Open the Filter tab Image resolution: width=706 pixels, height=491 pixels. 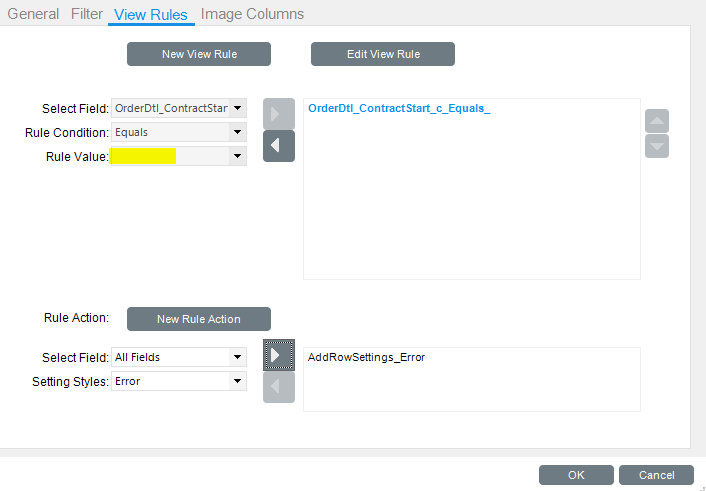[x=87, y=14]
